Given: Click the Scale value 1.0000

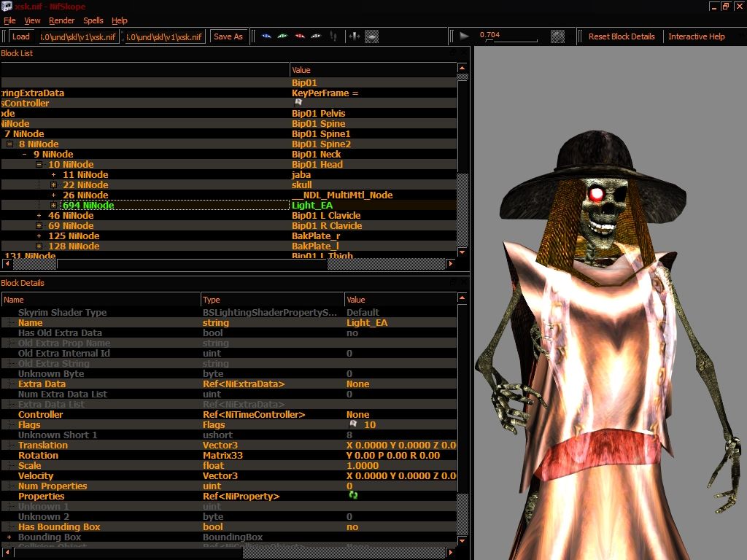Looking at the screenshot, I should click(363, 465).
